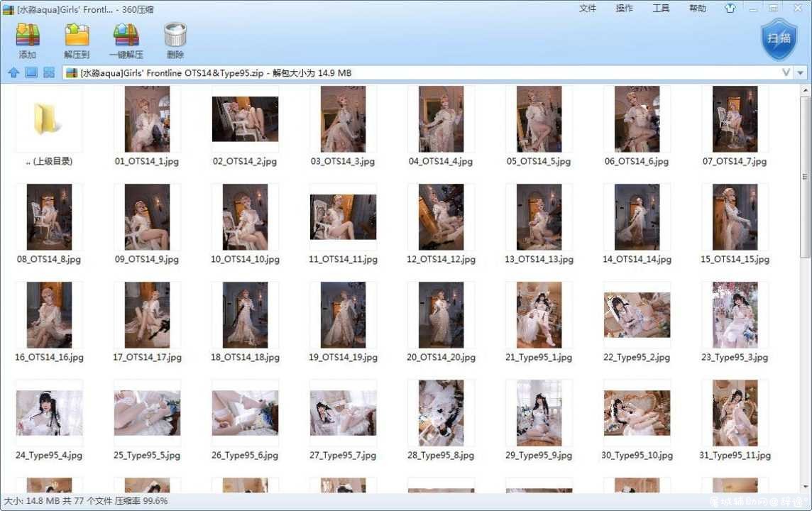The height and width of the screenshot is (511, 812).
Task: Click the blue 扫描 shield icon
Action: click(779, 39)
